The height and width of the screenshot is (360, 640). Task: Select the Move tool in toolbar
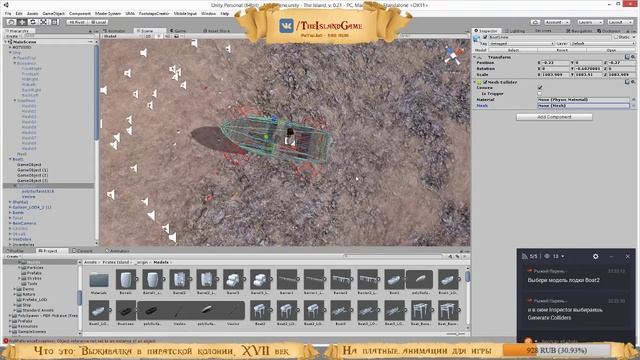[22, 22]
